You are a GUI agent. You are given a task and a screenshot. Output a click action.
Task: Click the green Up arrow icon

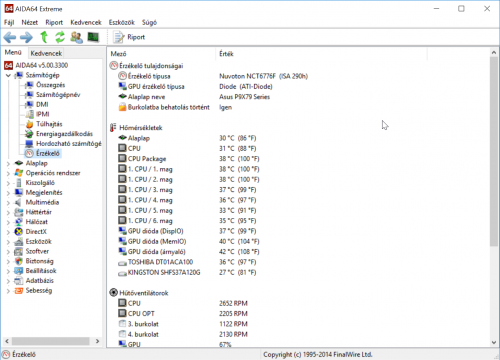[x=44, y=37]
